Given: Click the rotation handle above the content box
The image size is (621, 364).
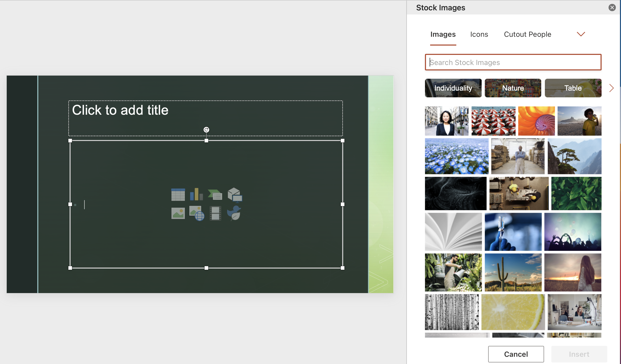Looking at the screenshot, I should pos(206,130).
